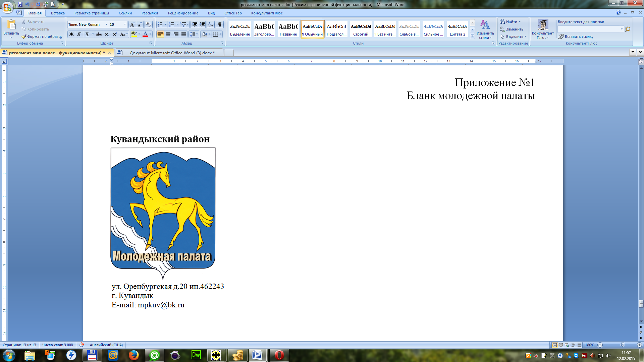644x362 pixels.
Task: Save the document from the quick access toolbar
Action: 20,4
